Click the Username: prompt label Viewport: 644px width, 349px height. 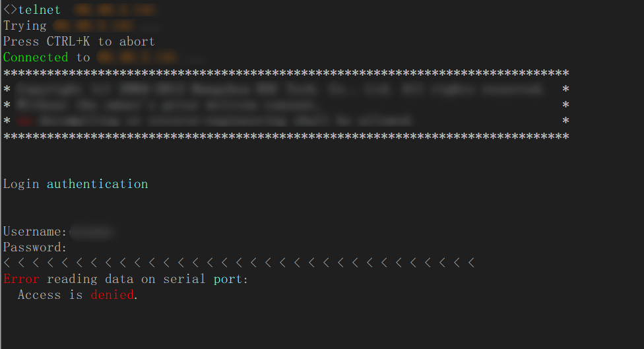36,232
